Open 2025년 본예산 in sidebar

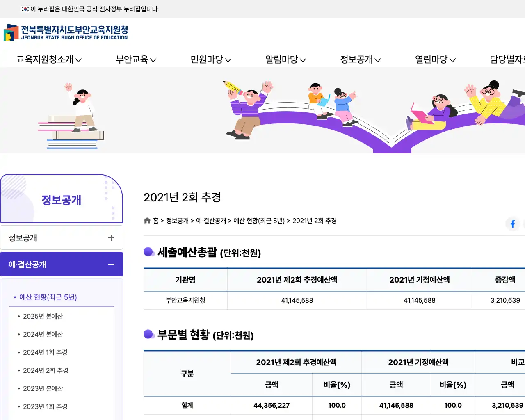click(x=43, y=316)
